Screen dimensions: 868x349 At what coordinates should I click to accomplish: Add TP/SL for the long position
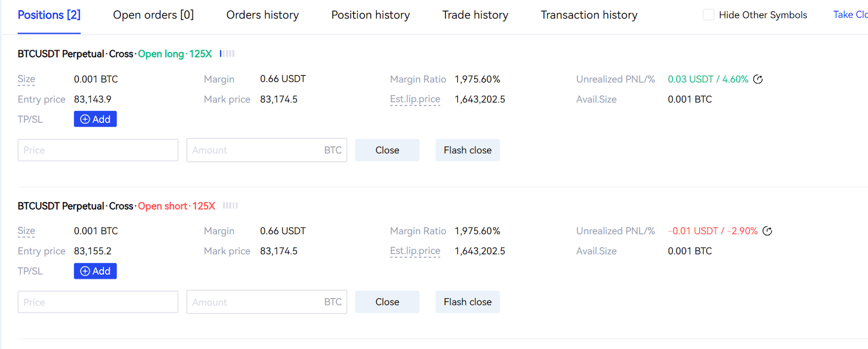click(95, 119)
